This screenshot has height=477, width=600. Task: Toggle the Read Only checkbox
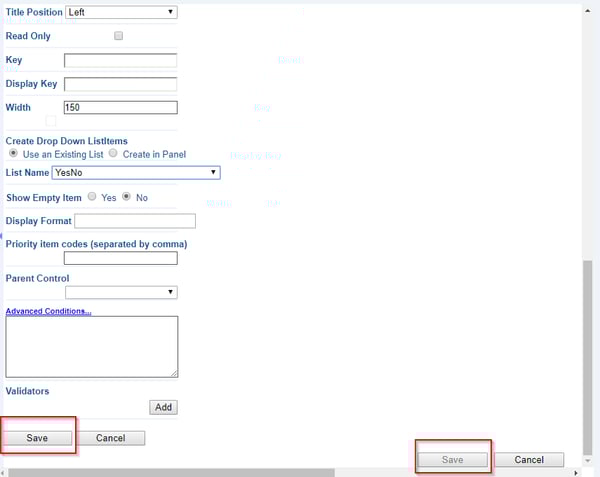click(x=118, y=36)
